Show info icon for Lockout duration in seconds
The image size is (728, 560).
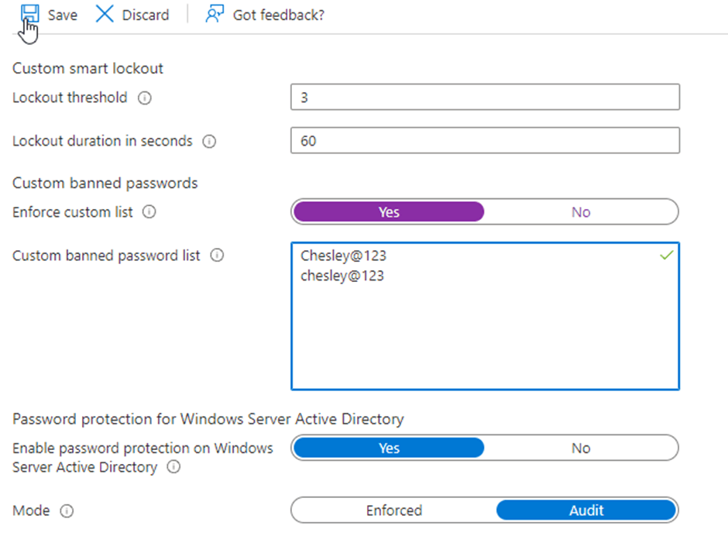(209, 142)
